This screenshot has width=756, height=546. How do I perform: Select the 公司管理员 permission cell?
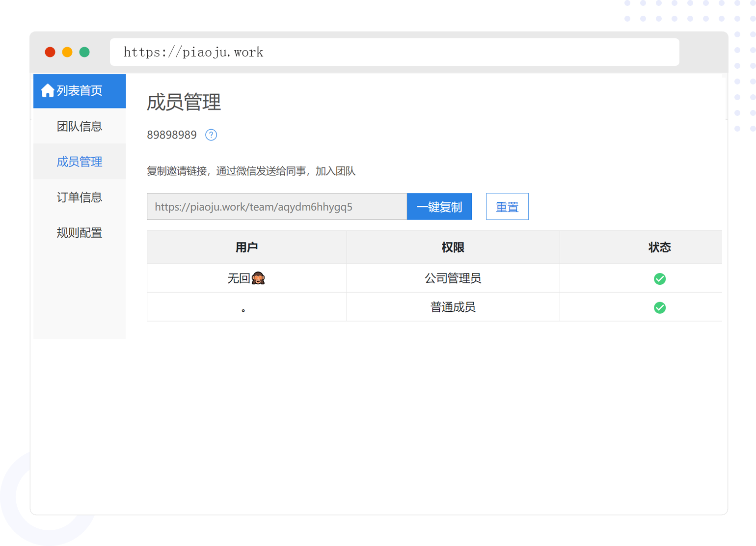point(453,278)
